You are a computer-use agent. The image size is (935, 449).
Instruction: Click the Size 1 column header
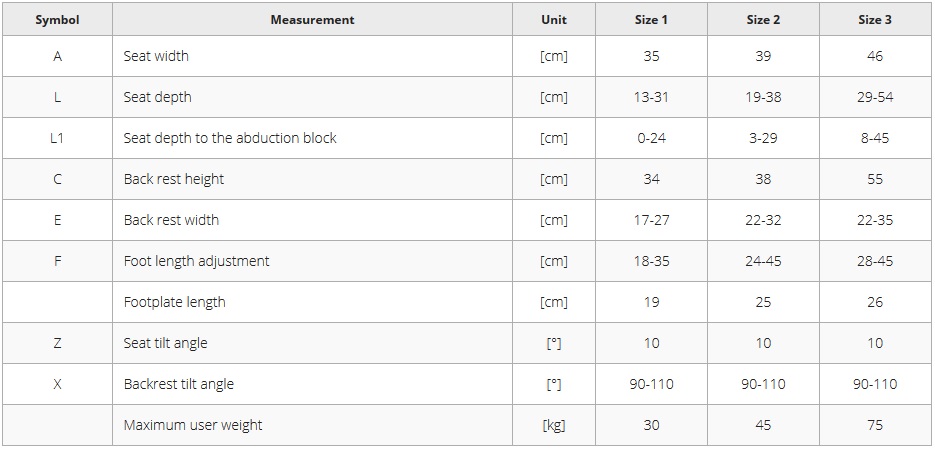tap(651, 20)
